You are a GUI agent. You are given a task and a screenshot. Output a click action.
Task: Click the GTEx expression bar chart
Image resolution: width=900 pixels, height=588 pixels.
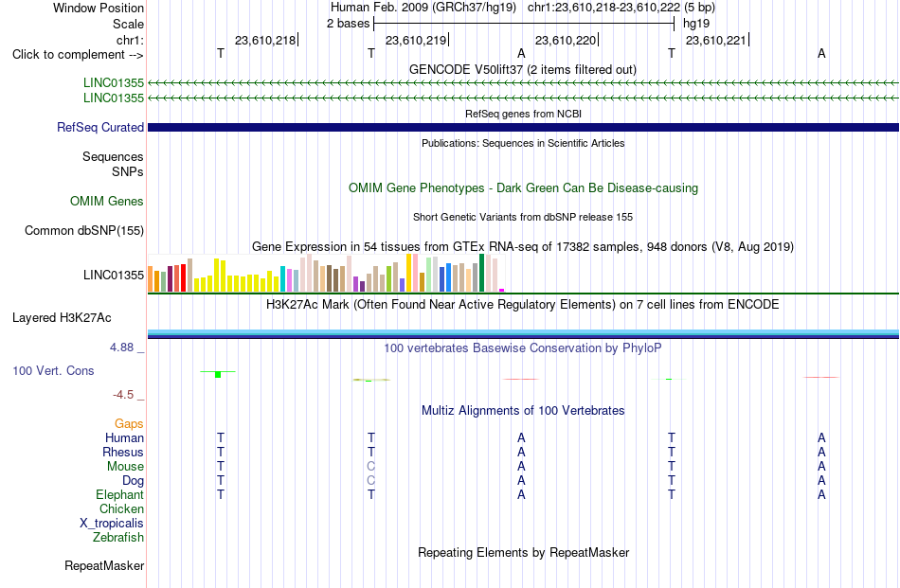[326, 273]
